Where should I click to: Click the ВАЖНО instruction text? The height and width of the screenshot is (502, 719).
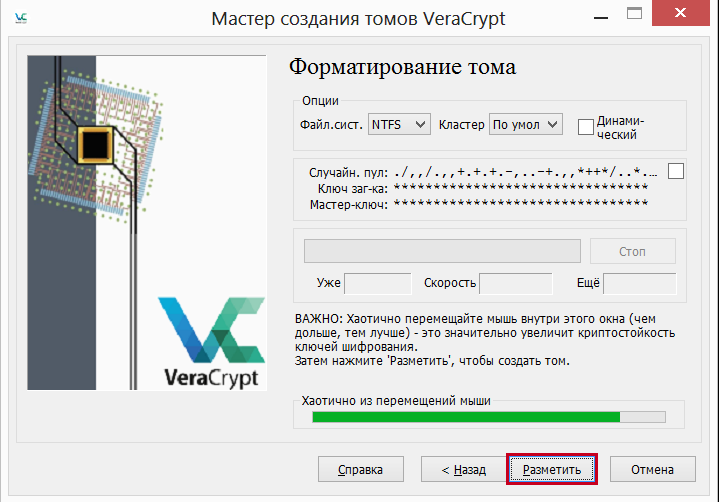coord(485,340)
